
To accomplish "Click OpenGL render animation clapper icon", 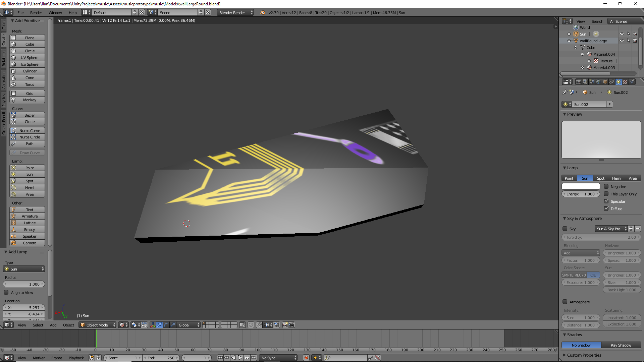I will [291, 325].
